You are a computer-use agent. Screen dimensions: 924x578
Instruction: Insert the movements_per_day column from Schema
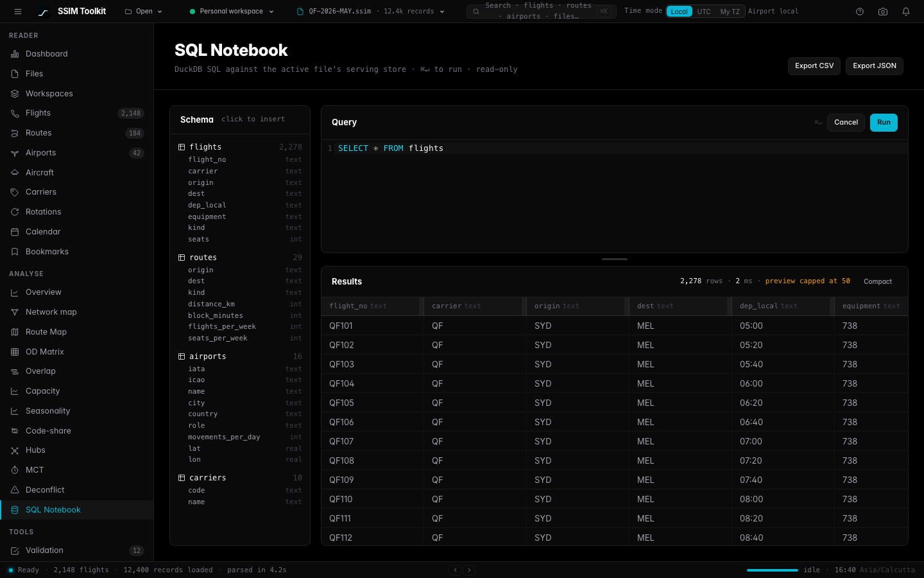tap(240, 437)
